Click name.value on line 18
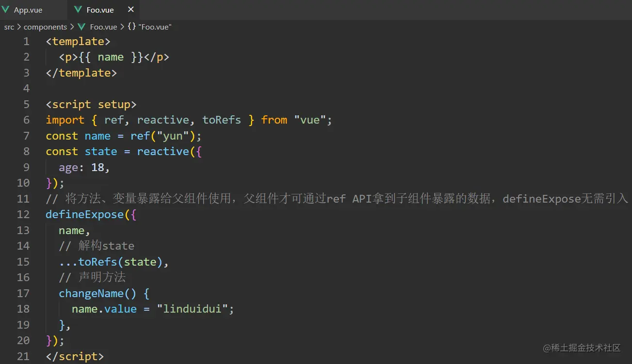This screenshot has width=632, height=364. [104, 309]
